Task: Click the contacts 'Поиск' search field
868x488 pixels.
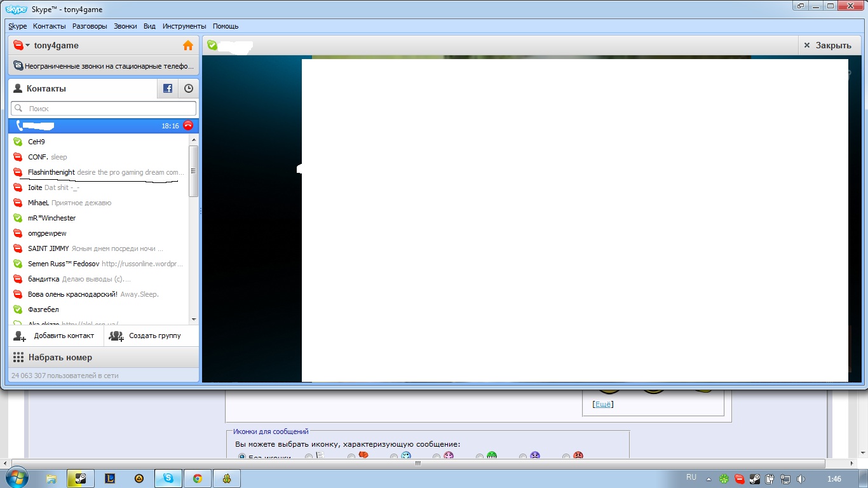Action: pos(105,109)
